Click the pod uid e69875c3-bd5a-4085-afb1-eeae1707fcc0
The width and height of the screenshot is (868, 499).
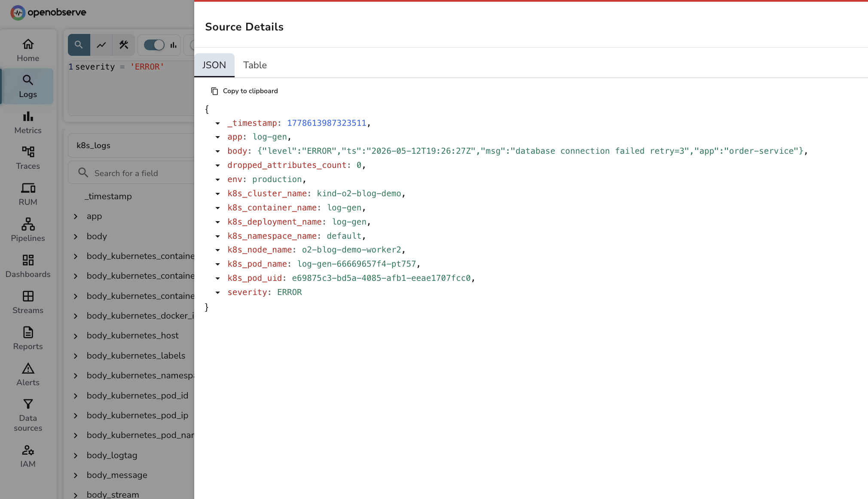click(x=381, y=278)
